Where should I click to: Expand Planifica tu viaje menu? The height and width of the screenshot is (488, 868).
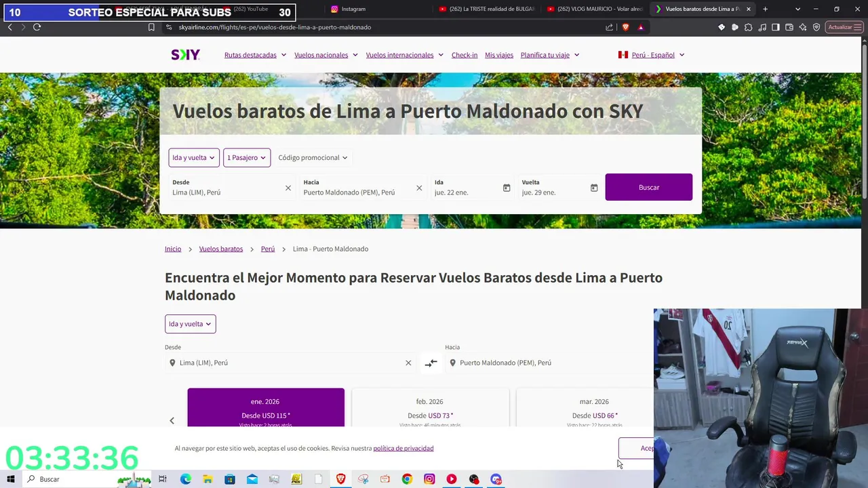(x=550, y=55)
